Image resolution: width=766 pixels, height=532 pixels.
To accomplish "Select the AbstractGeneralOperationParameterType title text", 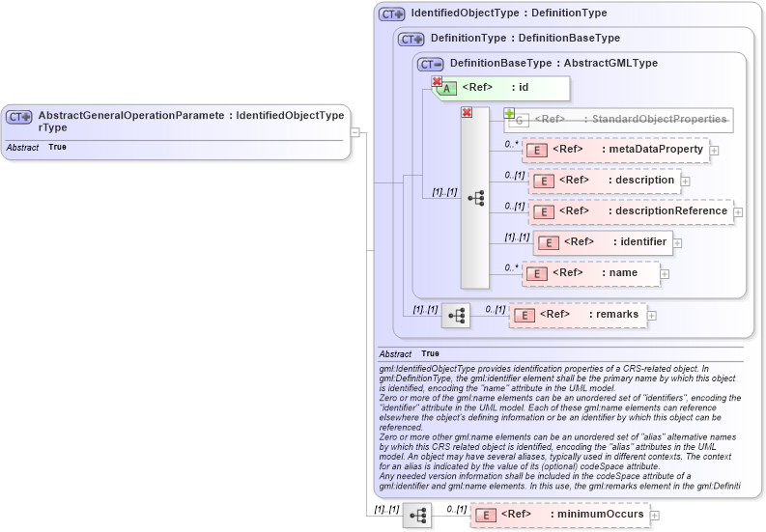I will point(131,121).
